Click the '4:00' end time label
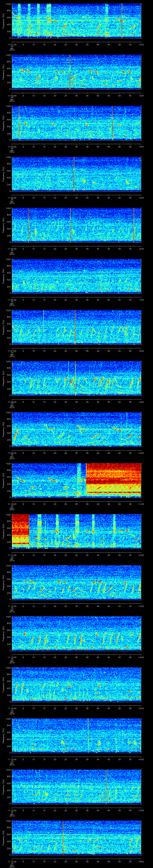The height and width of the screenshot is (868, 153). pos(141,146)
